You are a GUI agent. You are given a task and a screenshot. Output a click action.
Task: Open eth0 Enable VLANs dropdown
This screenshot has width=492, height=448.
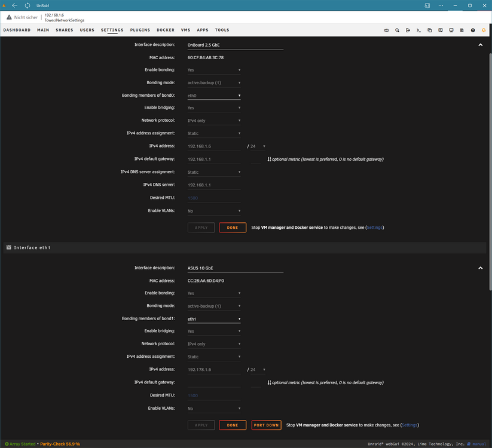pyautogui.click(x=214, y=211)
